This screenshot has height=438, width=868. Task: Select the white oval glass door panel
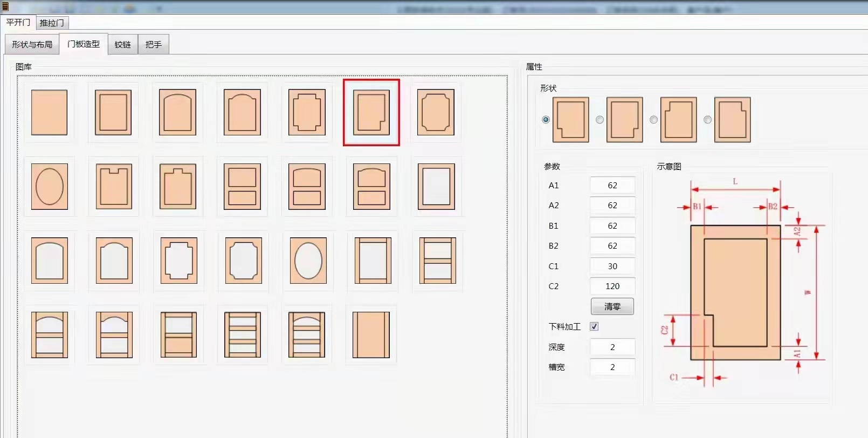point(308,261)
